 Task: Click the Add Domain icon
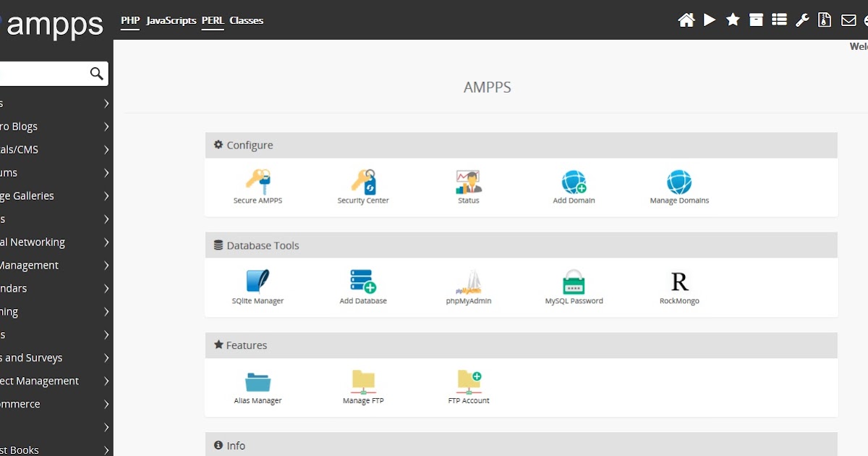(x=574, y=182)
